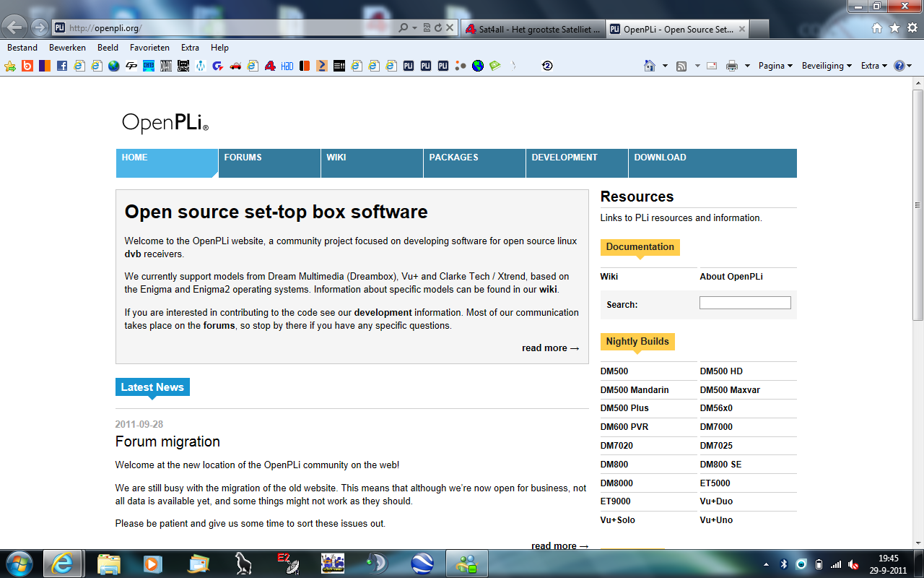Open the ET9000 nightly build link
Image resolution: width=924 pixels, height=578 pixels.
[615, 501]
